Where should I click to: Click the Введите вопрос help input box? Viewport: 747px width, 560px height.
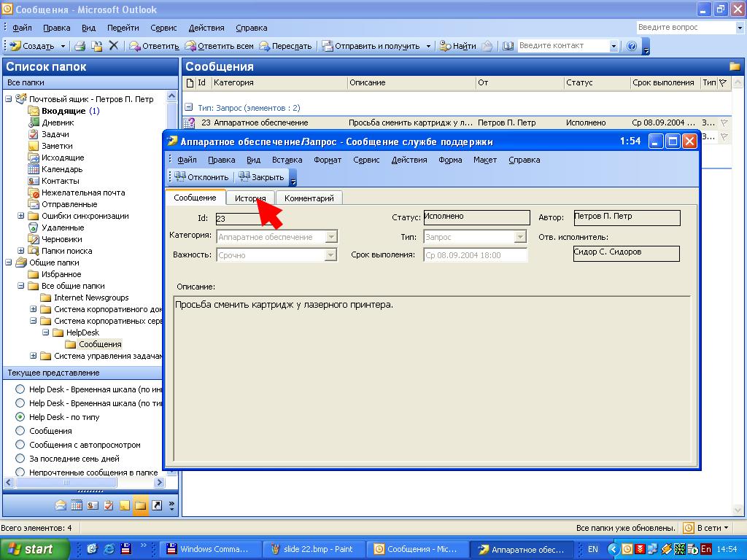click(x=686, y=27)
